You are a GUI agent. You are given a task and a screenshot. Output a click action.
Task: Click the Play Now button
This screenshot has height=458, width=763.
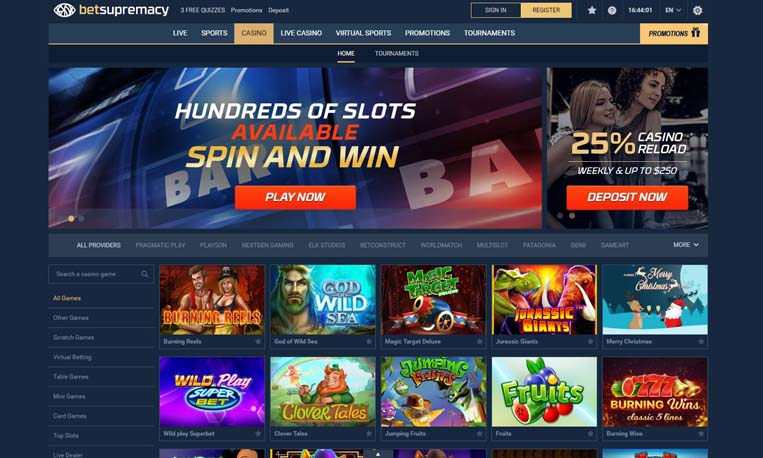pyautogui.click(x=295, y=197)
